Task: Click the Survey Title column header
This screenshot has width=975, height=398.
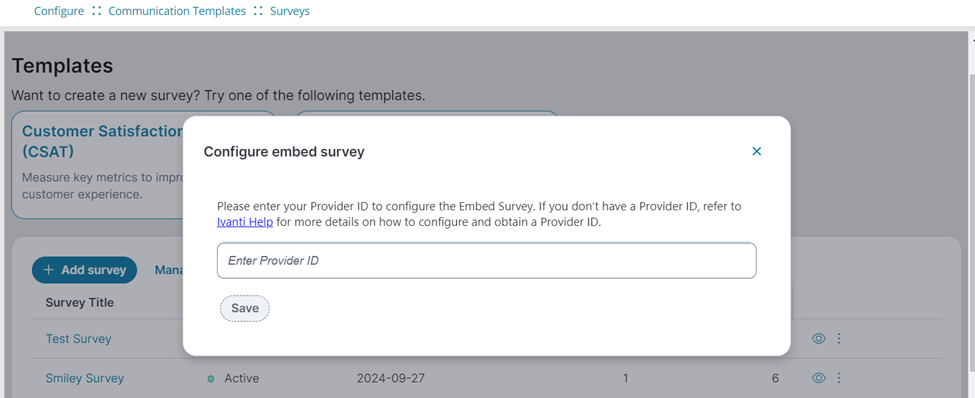Action: [x=80, y=303]
